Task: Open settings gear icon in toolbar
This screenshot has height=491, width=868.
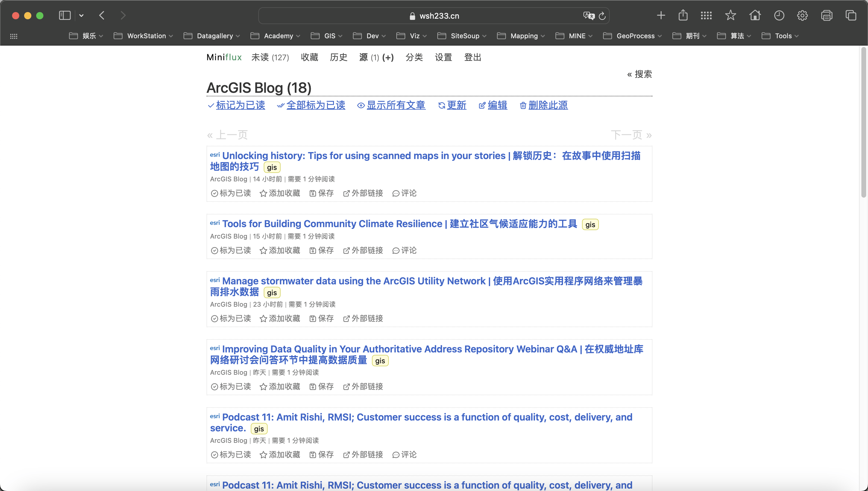Action: [x=802, y=15]
